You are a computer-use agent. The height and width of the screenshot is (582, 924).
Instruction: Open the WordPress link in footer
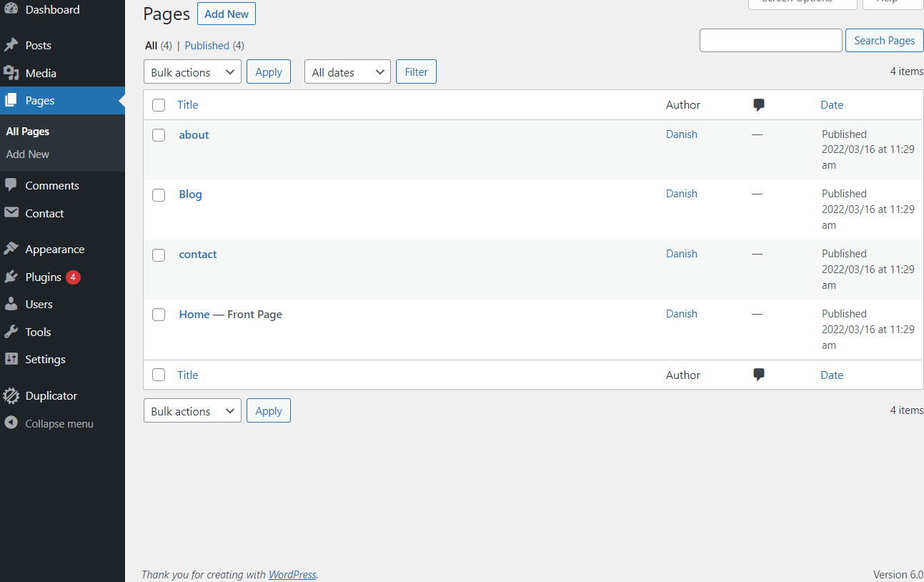292,574
